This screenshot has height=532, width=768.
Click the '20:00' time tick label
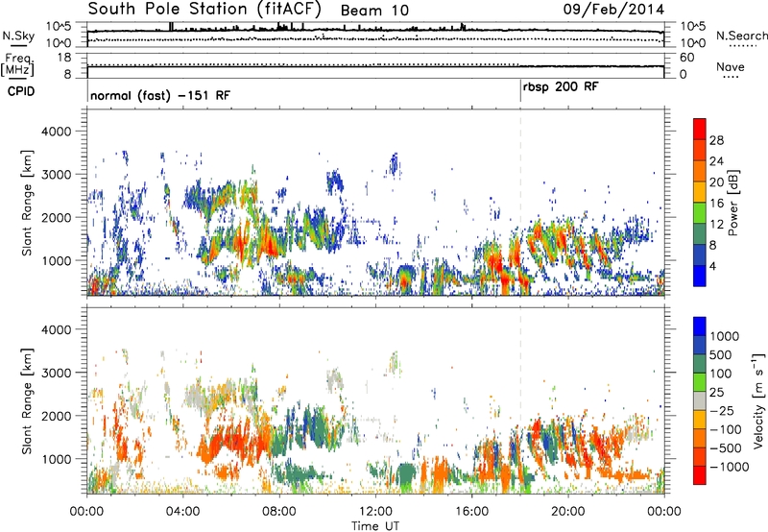(567, 512)
